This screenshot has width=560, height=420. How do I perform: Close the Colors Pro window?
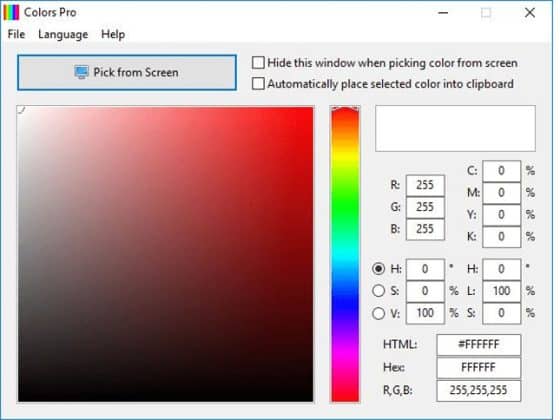coord(530,12)
